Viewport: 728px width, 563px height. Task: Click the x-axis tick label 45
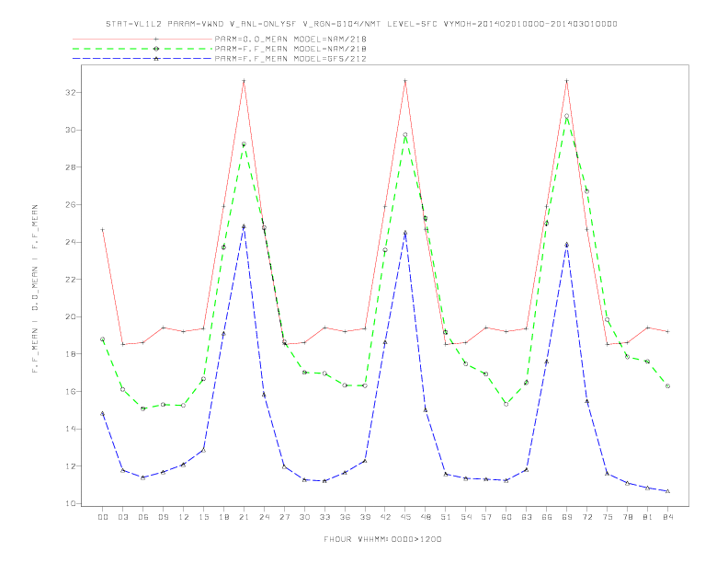(x=405, y=517)
